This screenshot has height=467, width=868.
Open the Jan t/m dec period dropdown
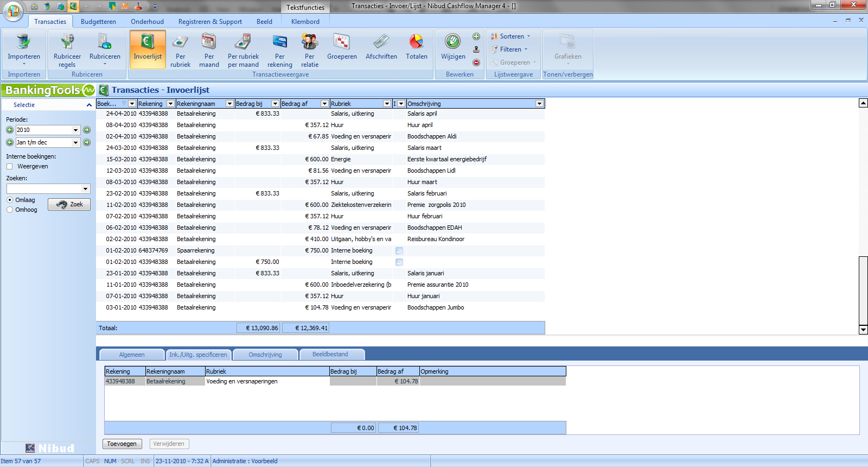[75, 142]
